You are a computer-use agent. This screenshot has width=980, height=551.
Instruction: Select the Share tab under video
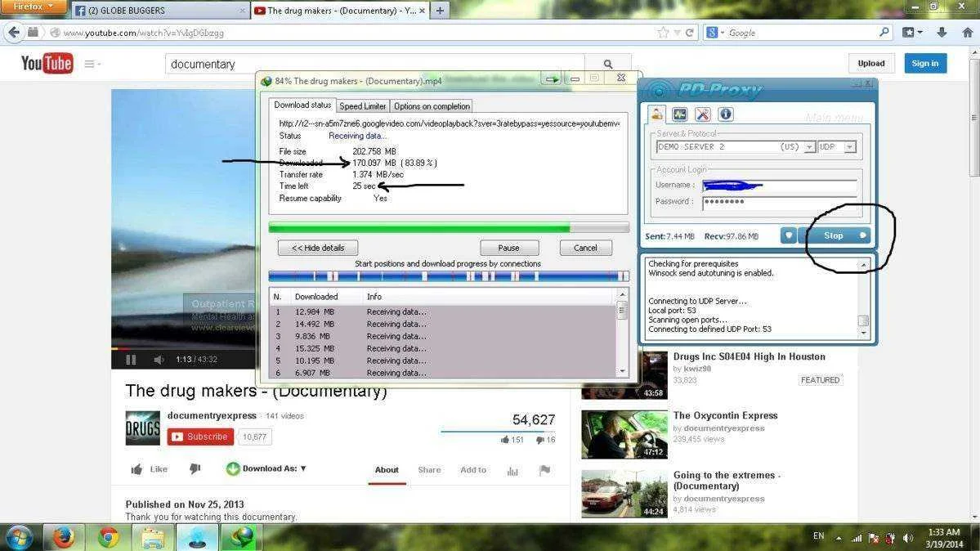(x=429, y=470)
